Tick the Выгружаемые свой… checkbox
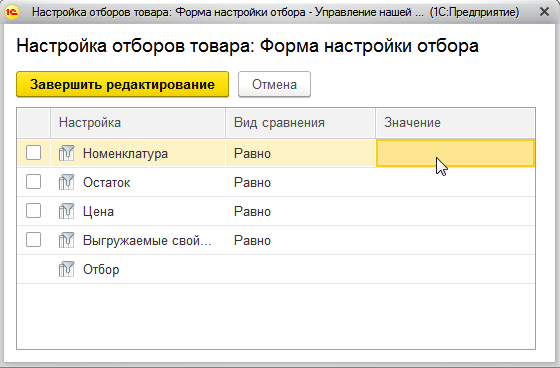The width and height of the screenshot is (560, 368). pos(34,240)
